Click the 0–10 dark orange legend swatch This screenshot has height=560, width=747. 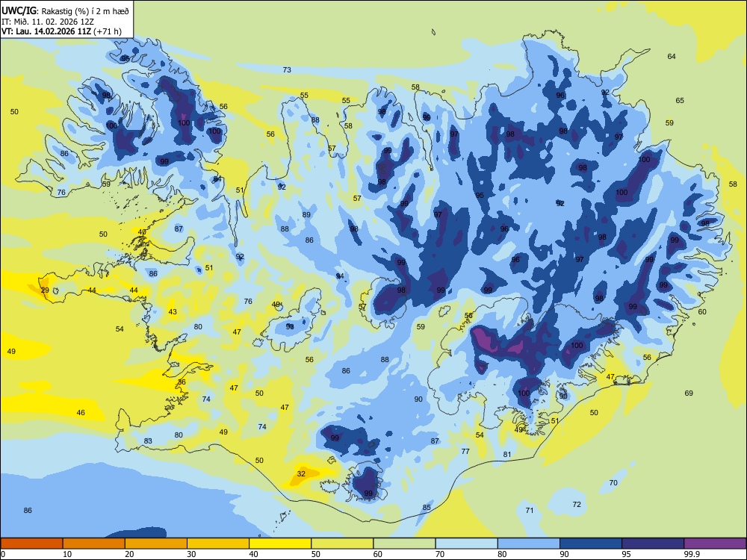point(31,544)
